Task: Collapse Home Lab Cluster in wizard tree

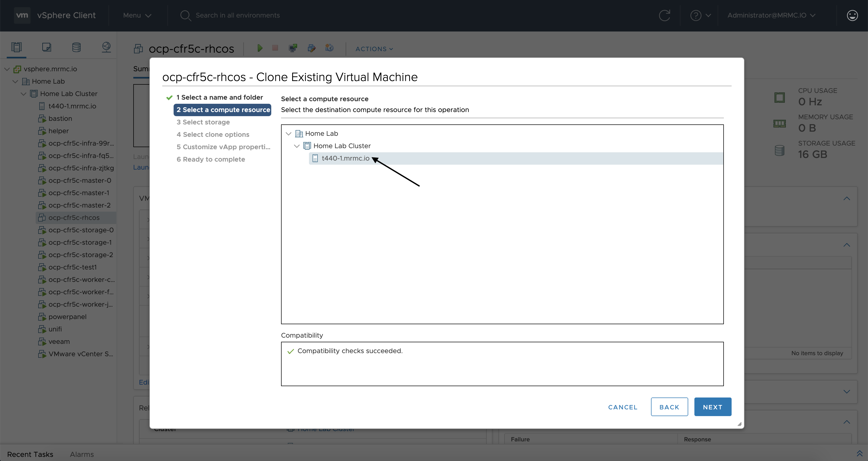Action: [x=297, y=146]
